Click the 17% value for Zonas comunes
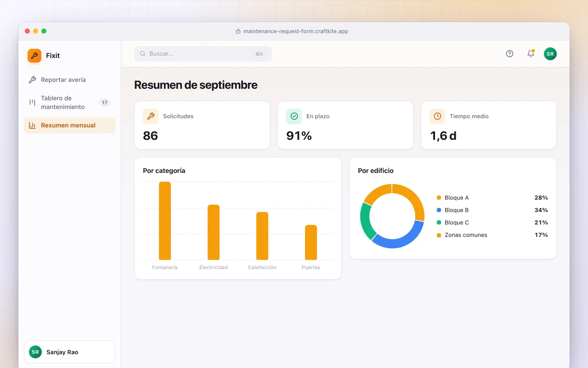Image resolution: width=588 pixels, height=368 pixels. 541,235
